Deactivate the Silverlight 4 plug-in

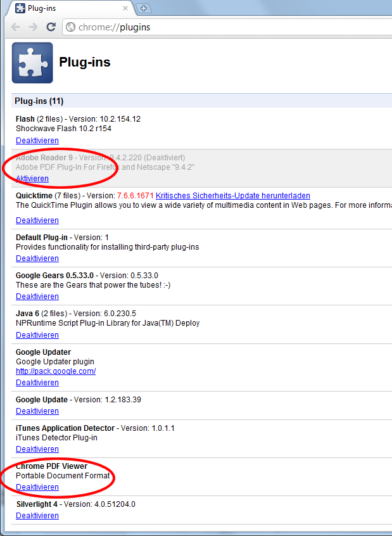click(37, 516)
